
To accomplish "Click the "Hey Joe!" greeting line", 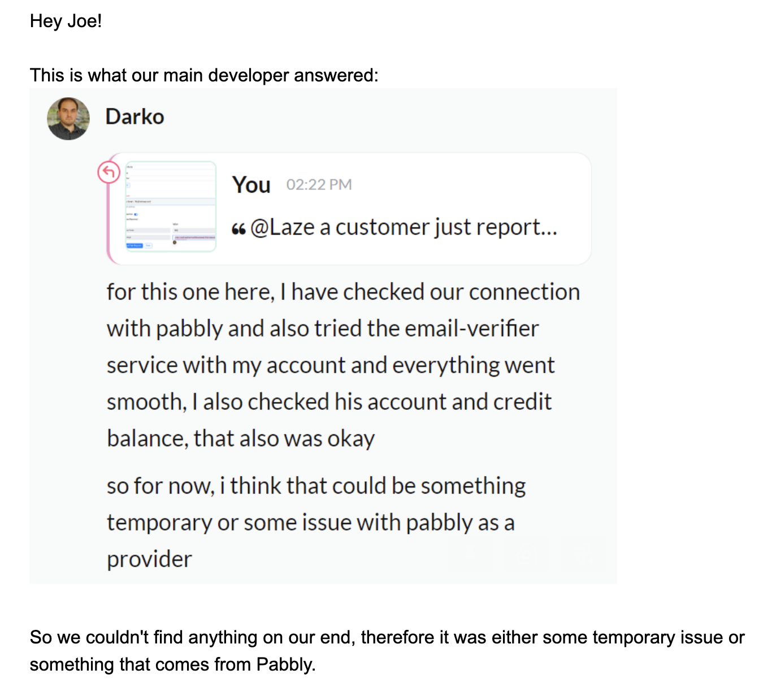I will tap(66, 21).
